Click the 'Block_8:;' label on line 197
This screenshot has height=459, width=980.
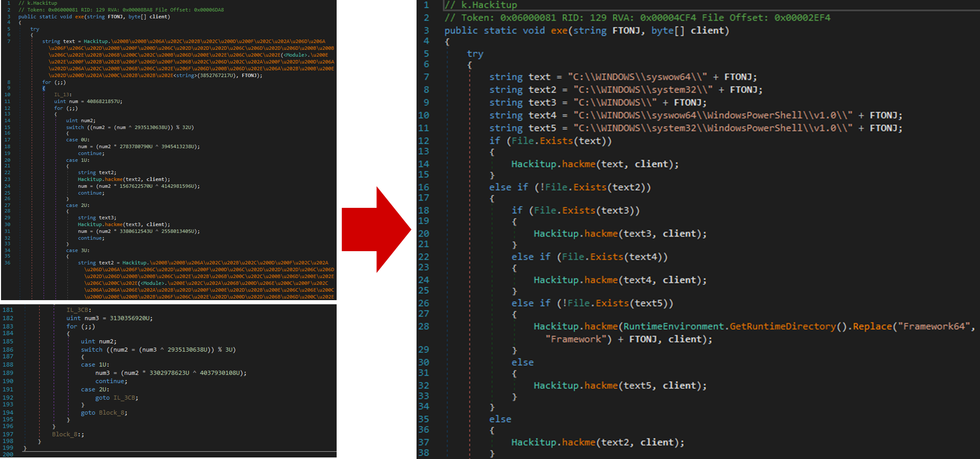click(x=68, y=434)
